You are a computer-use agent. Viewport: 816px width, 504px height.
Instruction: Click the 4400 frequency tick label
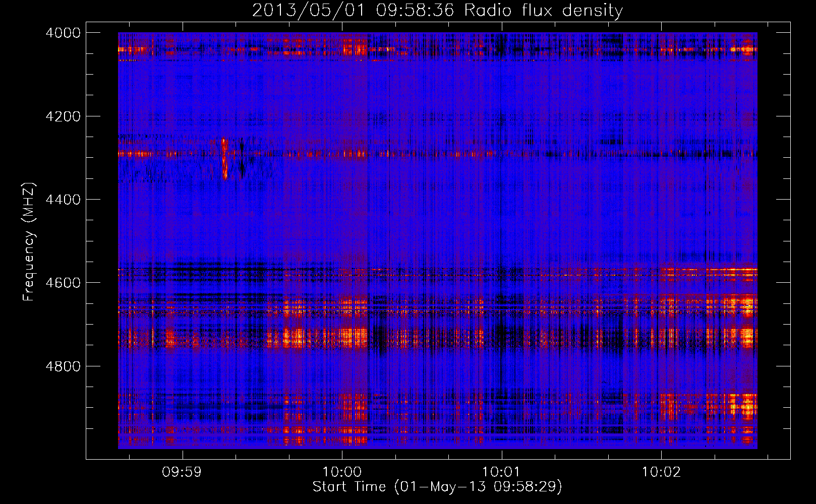click(63, 200)
